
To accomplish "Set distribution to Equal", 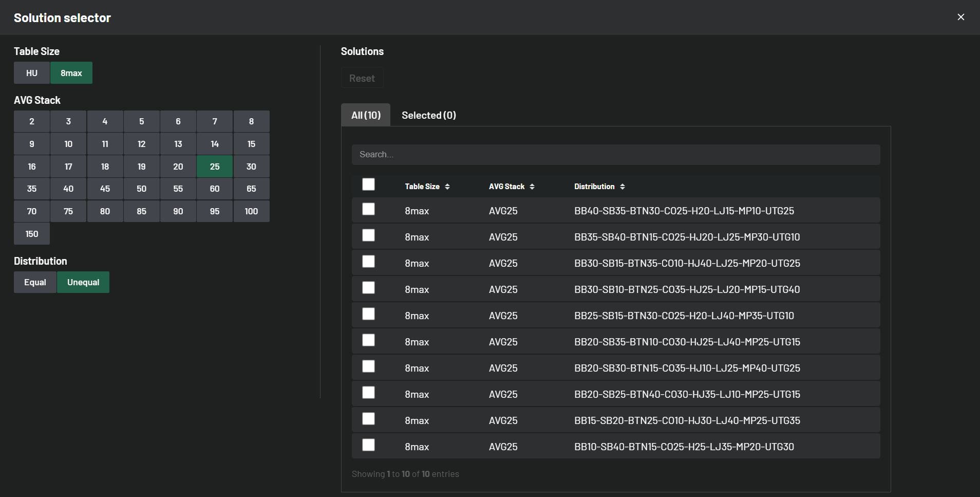I will click(x=35, y=282).
